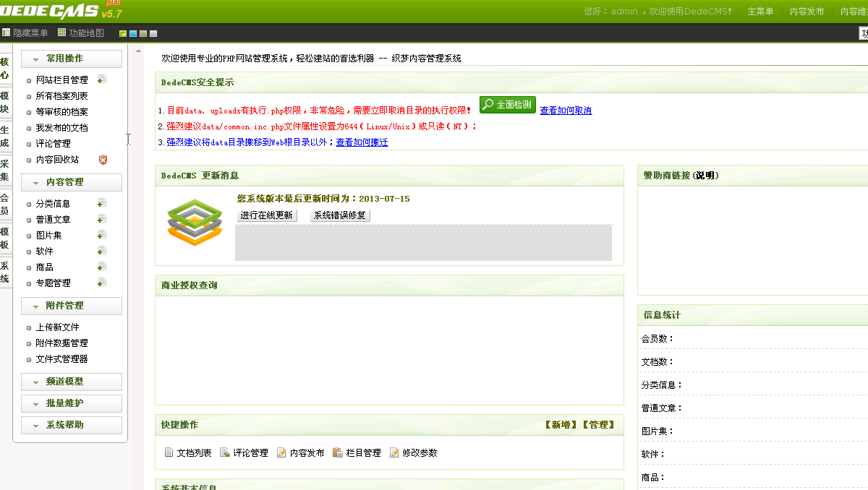Click the 【新增】 link in 快捷操作
This screenshot has width=868, height=490.
[x=561, y=425]
